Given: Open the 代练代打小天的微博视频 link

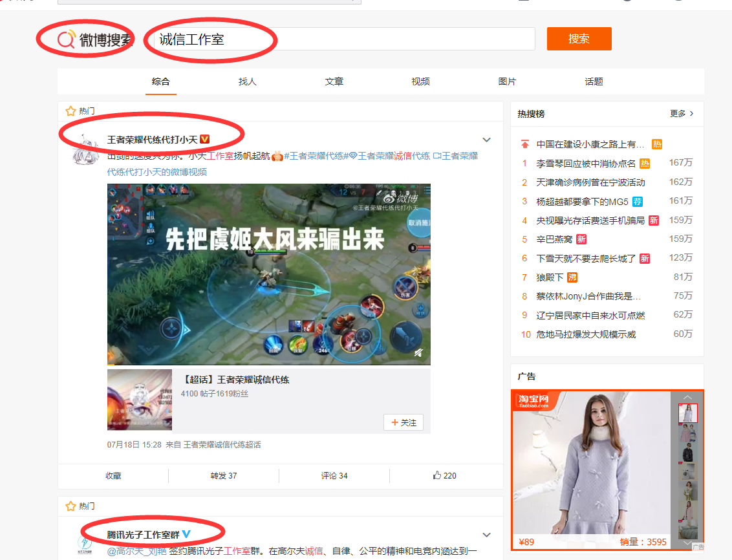Looking at the screenshot, I should tap(157, 172).
